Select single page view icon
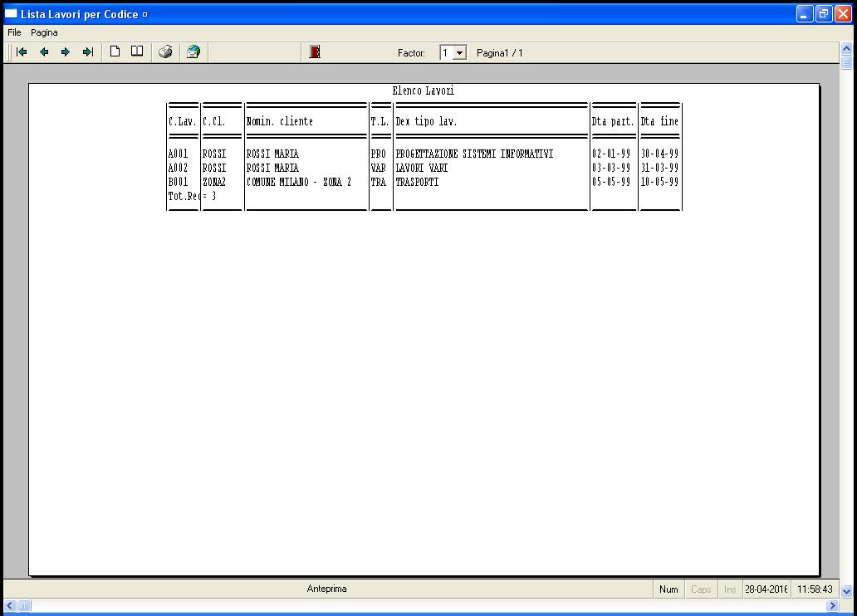The width and height of the screenshot is (857, 616). 115,52
